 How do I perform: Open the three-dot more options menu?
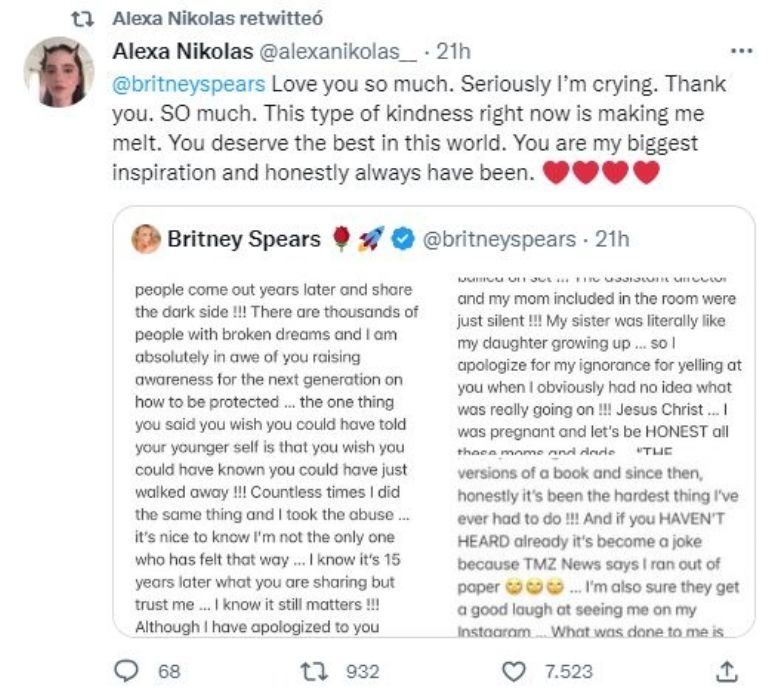741,51
